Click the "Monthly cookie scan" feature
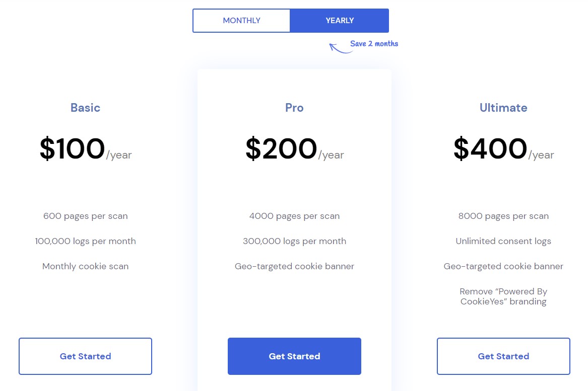The height and width of the screenshot is (391, 588). [85, 266]
